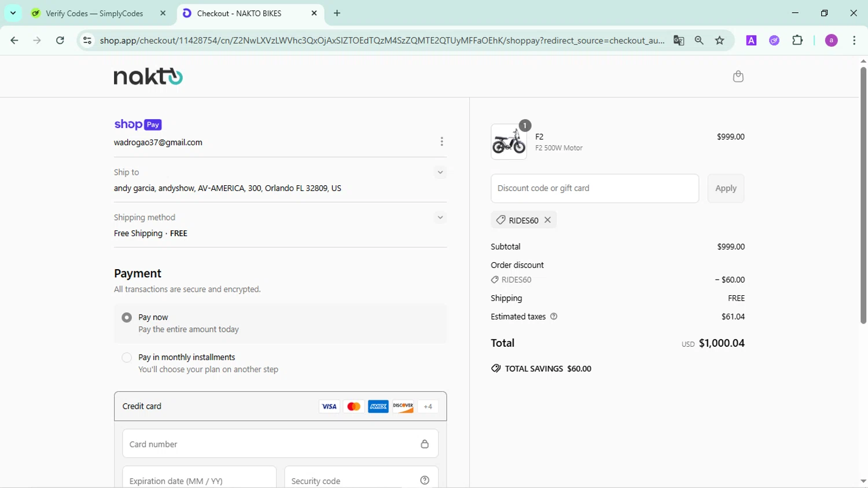Image resolution: width=868 pixels, height=488 pixels.
Task: Click the Nakto logo
Action: tap(148, 76)
